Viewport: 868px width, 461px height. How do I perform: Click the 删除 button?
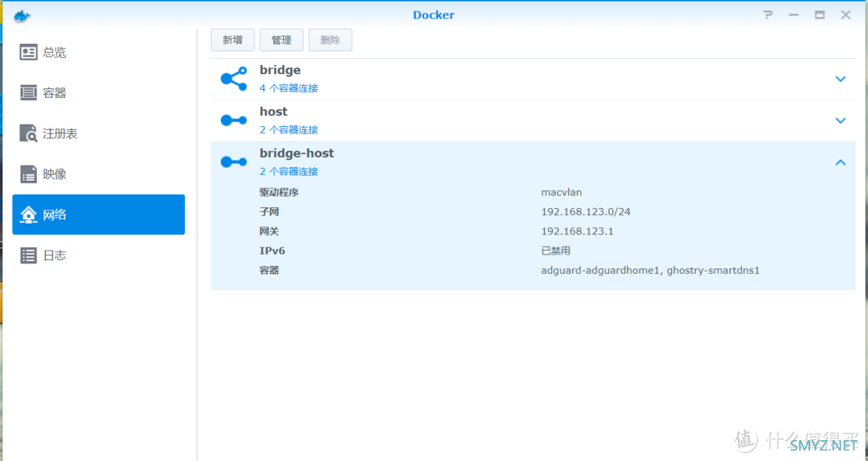click(x=330, y=40)
